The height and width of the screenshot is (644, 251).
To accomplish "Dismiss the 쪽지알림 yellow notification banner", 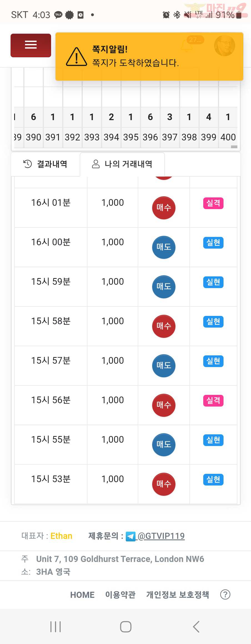I will [149, 57].
